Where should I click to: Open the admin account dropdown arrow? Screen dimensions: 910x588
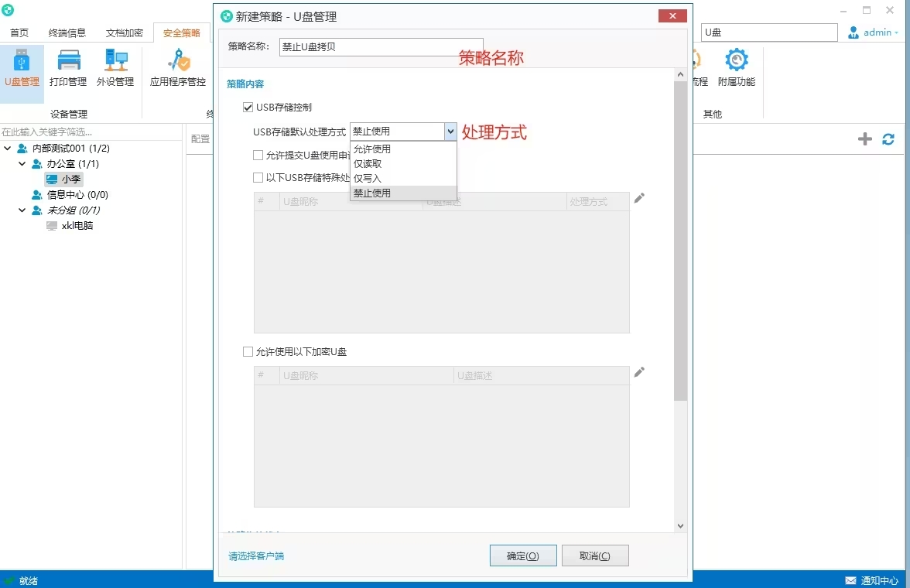click(897, 33)
